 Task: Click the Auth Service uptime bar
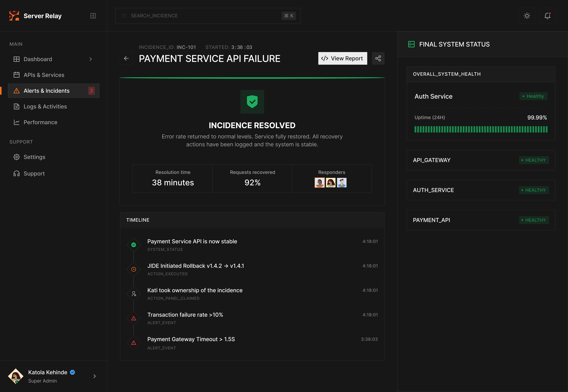(481, 129)
